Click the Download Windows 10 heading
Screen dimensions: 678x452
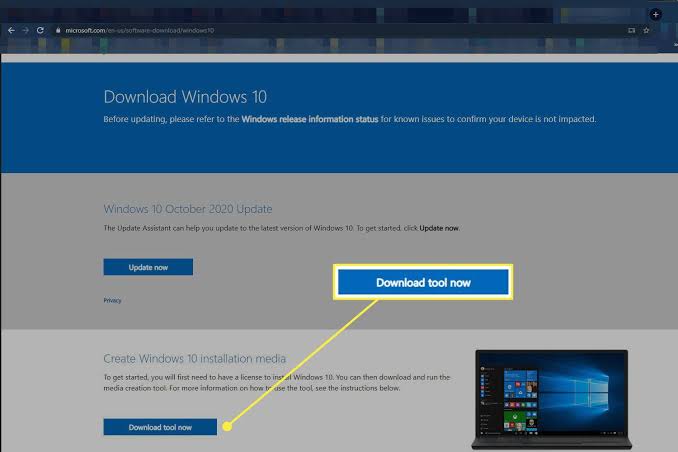point(185,97)
